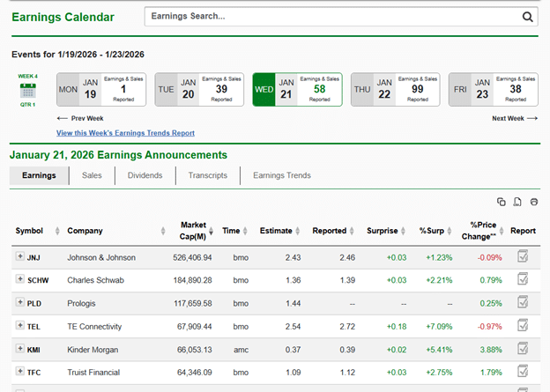Expand the TFC row plus button
Image resolution: width=550 pixels, height=392 pixels.
[x=20, y=371]
